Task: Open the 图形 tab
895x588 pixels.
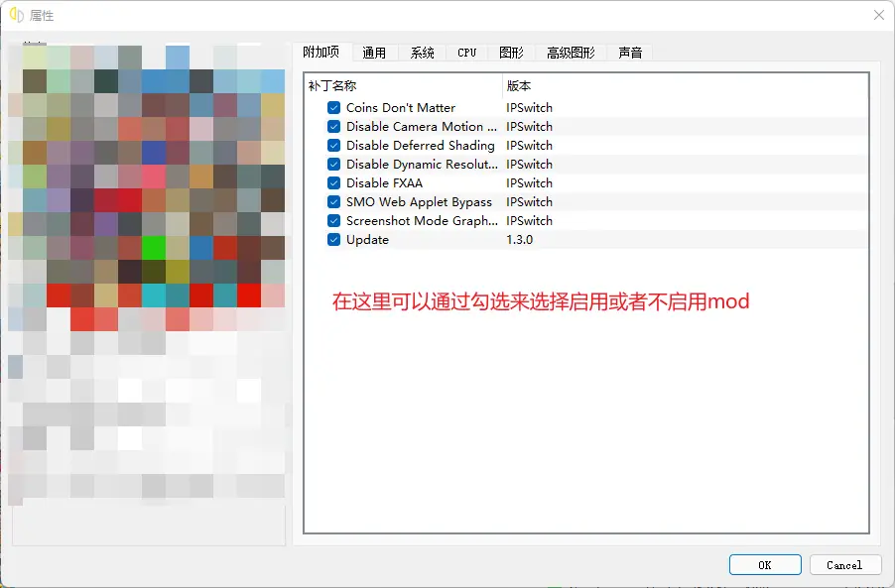Action: pyautogui.click(x=511, y=53)
